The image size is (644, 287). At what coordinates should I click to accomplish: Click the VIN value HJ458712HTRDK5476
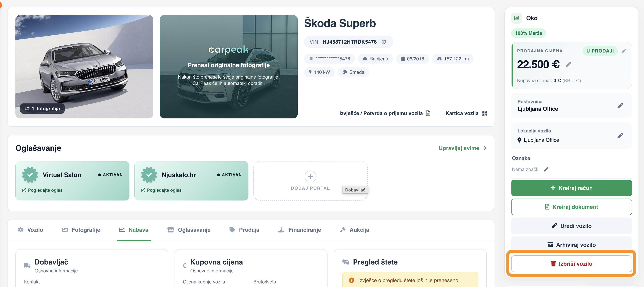[349, 42]
